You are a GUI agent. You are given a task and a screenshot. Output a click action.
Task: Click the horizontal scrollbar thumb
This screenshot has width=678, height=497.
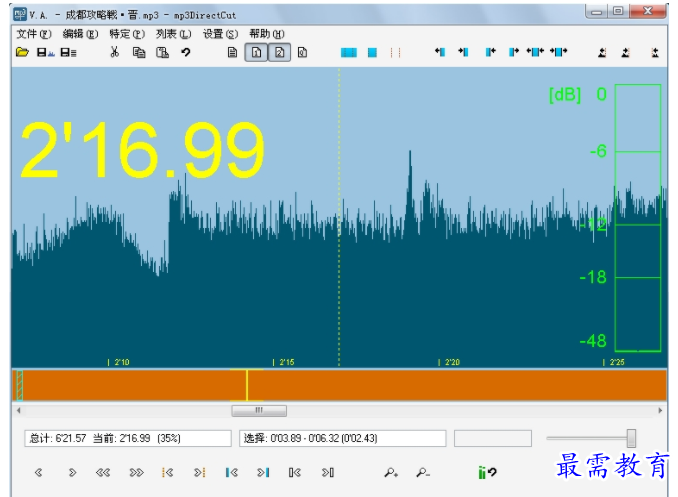click(x=259, y=410)
